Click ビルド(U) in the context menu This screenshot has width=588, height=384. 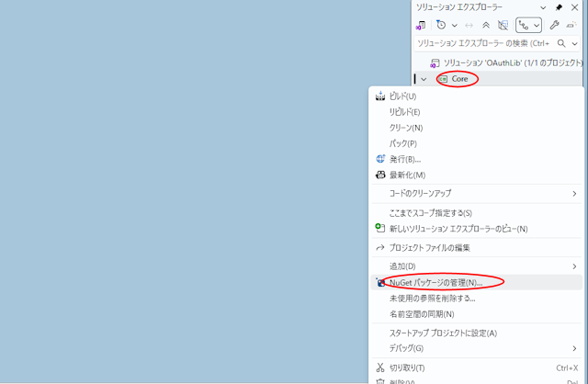point(403,96)
